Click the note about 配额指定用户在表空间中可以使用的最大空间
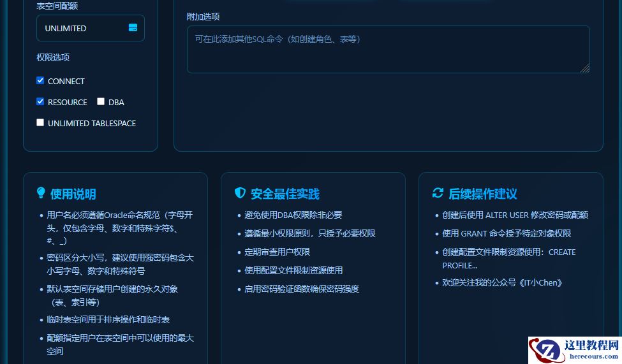 click(x=120, y=345)
